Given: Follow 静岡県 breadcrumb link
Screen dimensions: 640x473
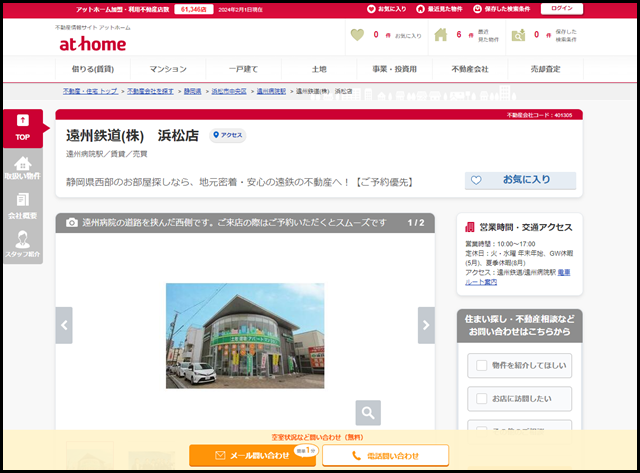Looking at the screenshot, I should click(x=192, y=91).
